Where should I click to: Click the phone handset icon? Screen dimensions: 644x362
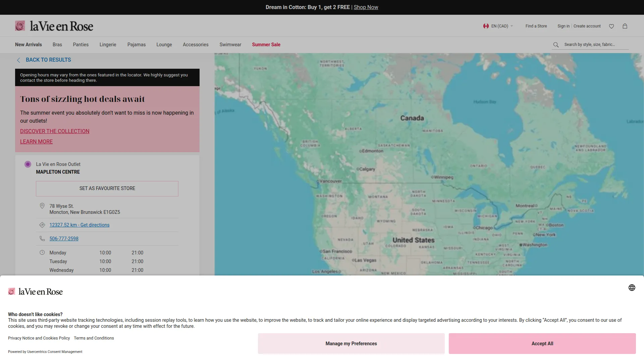point(42,238)
